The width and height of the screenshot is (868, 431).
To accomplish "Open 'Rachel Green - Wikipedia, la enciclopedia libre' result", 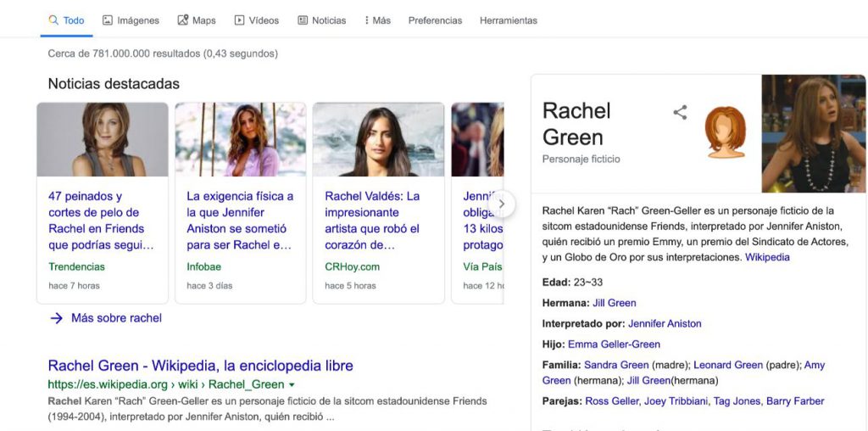I will 200,366.
